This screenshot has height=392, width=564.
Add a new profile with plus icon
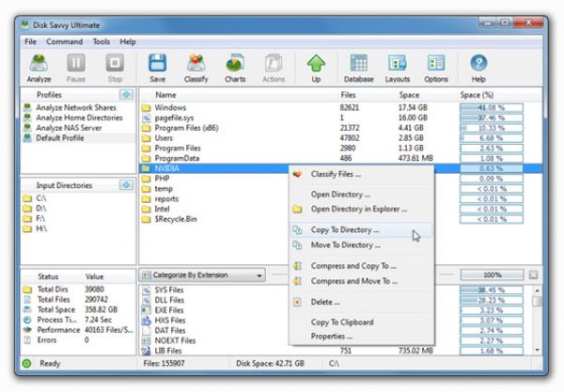[x=126, y=95]
